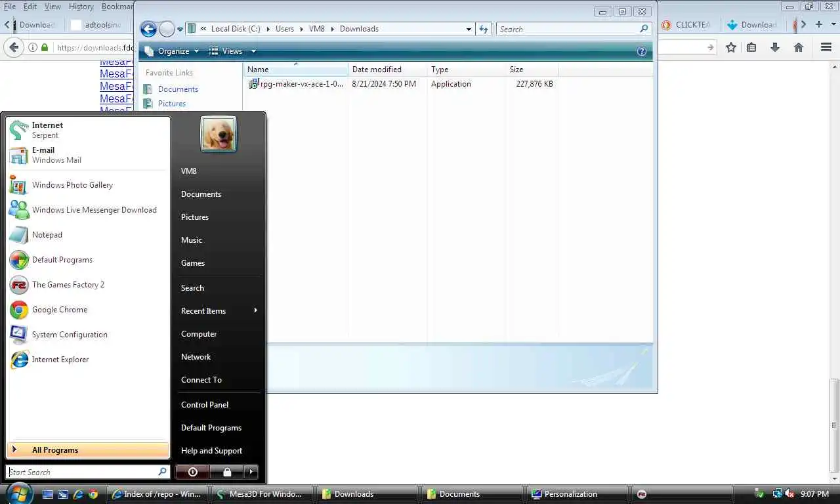The width and height of the screenshot is (840, 504).
Task: Open Explorer recent pages dropdown arrow
Action: (180, 30)
